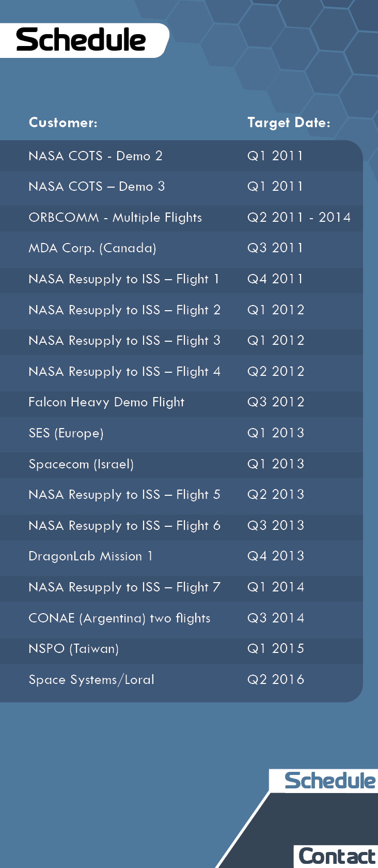378x868 pixels.
Task: Select the SES (Europe) row
Action: [x=181, y=433]
